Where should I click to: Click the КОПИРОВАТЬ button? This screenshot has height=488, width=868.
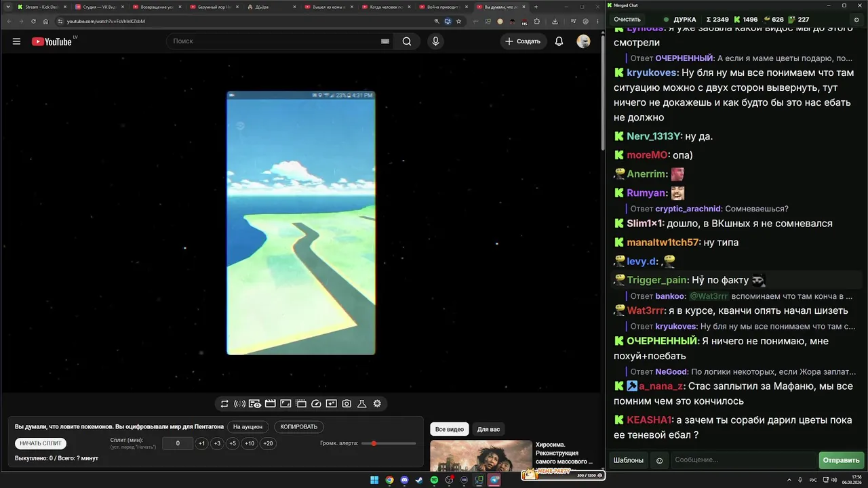click(298, 427)
